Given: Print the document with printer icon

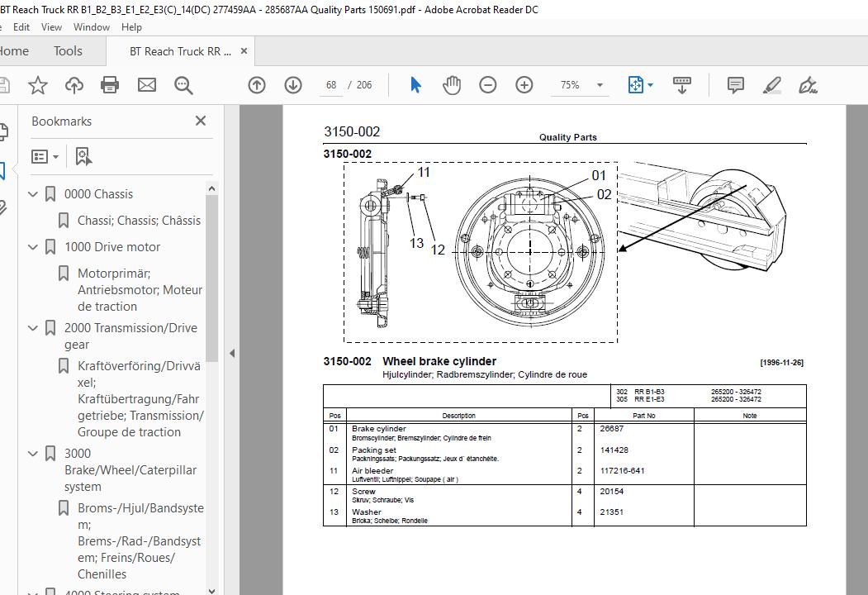Looking at the screenshot, I should coord(110,85).
